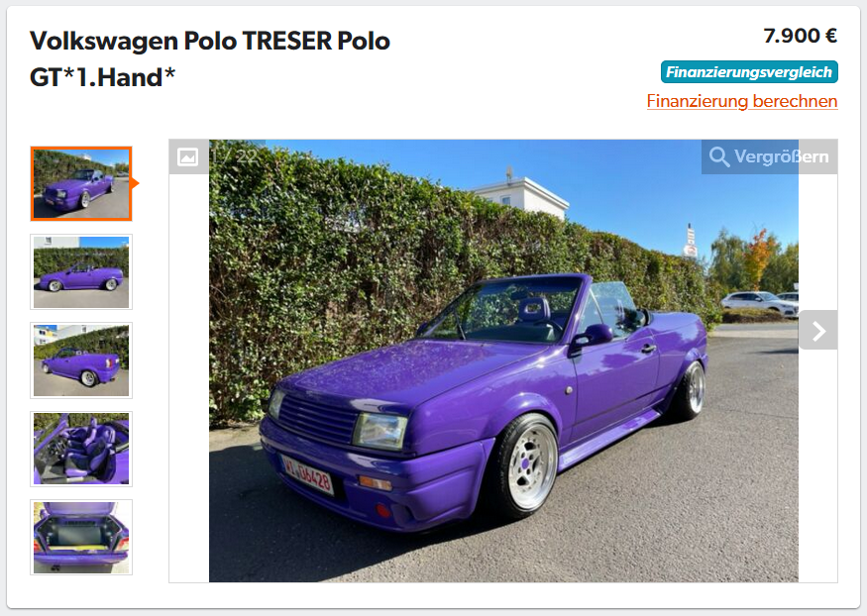This screenshot has width=867, height=616.
Task: Click the main purple Polo photo
Action: [503, 360]
